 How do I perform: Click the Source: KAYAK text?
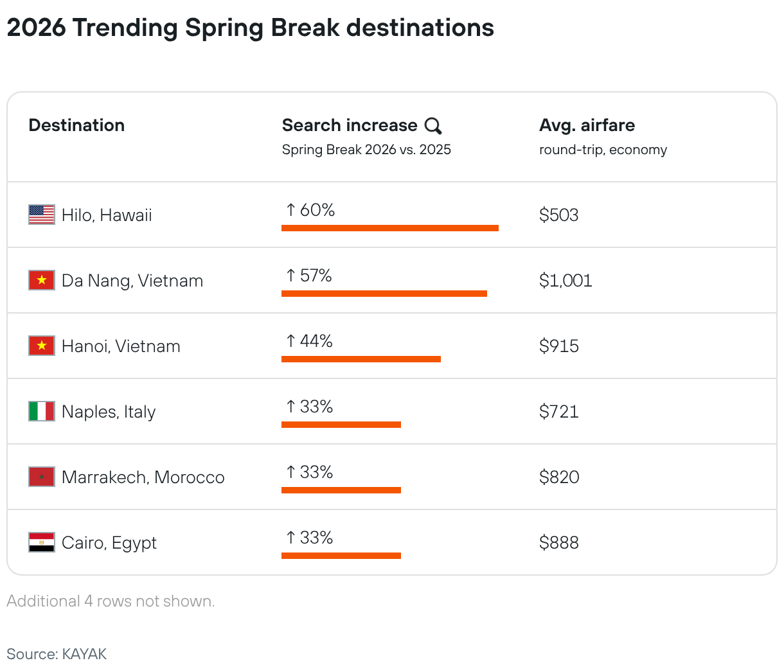[x=57, y=654]
